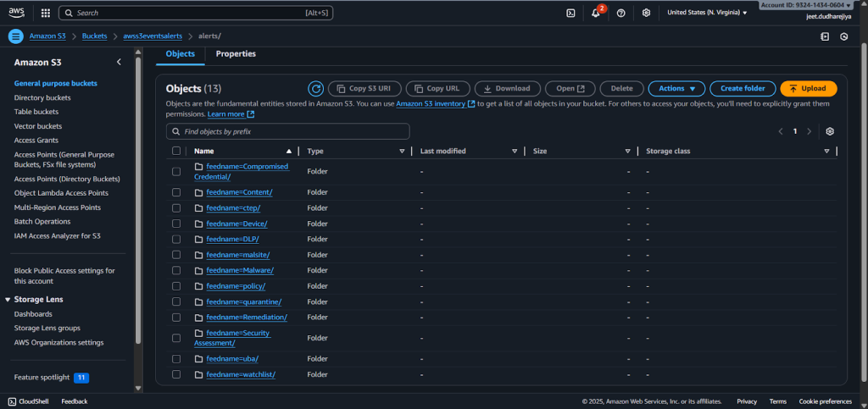Open Table buckets in sidebar
The height and width of the screenshot is (409, 868).
coord(36,112)
